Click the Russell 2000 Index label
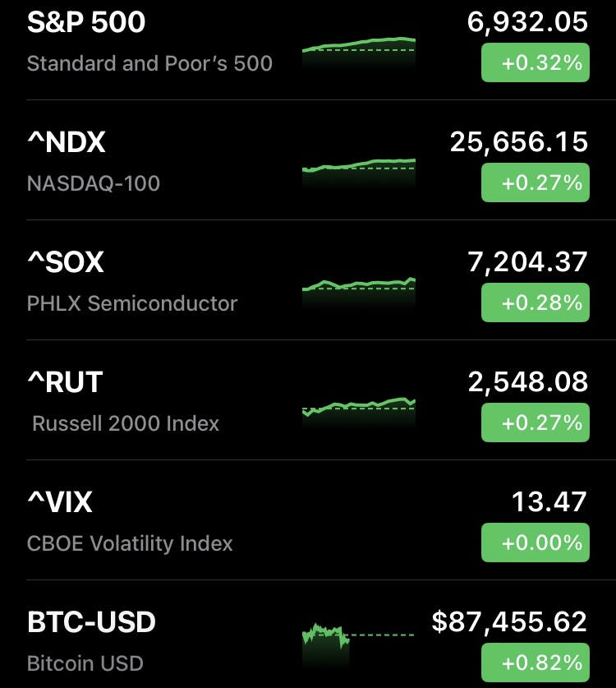This screenshot has height=688, width=616. (126, 424)
